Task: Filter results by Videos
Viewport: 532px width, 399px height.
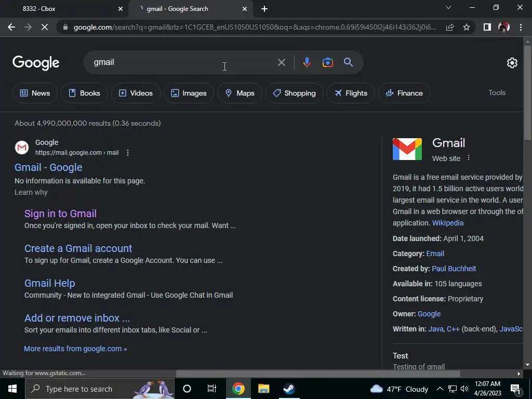Action: pyautogui.click(x=136, y=93)
